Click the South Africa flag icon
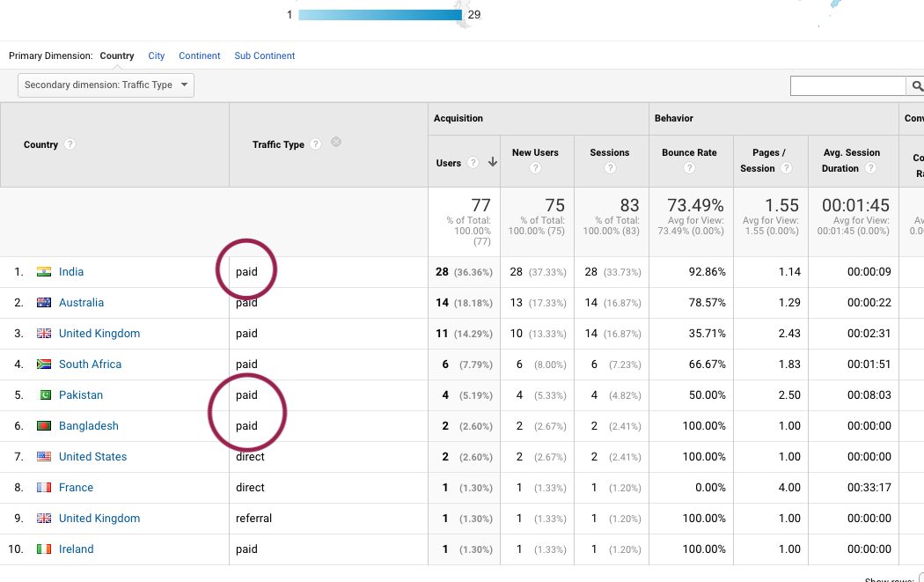The width and height of the screenshot is (924, 582). click(x=44, y=365)
